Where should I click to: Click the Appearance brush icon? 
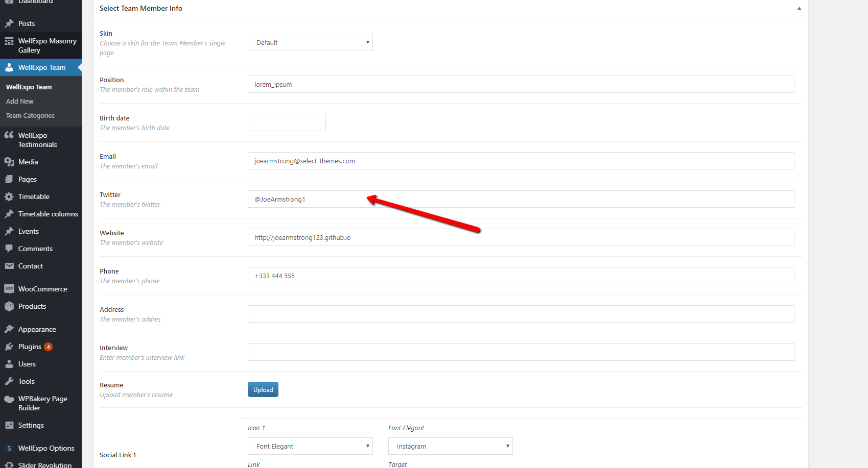[9, 329]
